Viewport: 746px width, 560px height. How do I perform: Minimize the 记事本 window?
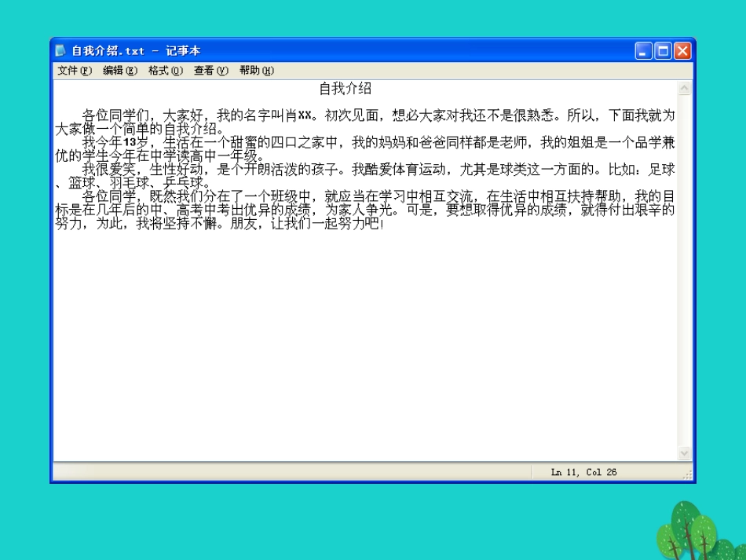[643, 51]
